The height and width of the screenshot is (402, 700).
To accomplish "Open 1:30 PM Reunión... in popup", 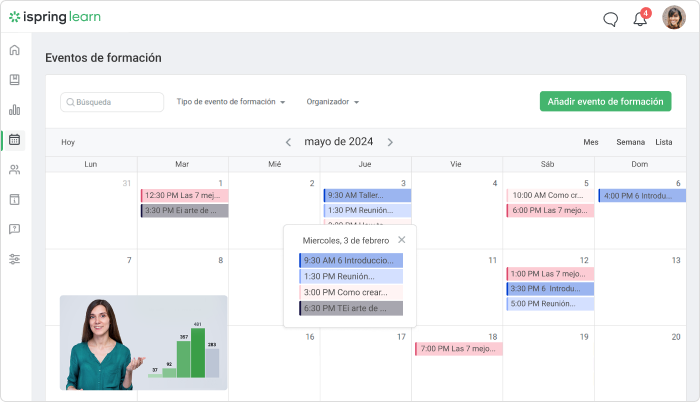I will click(351, 276).
